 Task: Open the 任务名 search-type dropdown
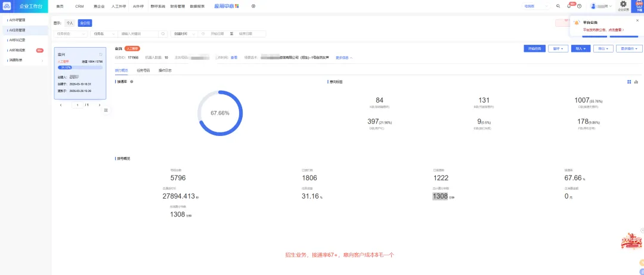104,34
